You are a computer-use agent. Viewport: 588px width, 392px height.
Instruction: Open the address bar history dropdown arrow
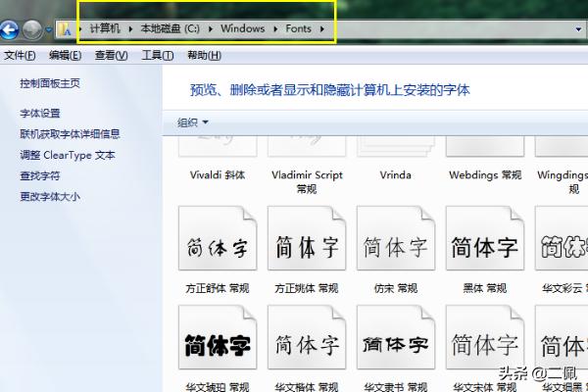coord(578,29)
